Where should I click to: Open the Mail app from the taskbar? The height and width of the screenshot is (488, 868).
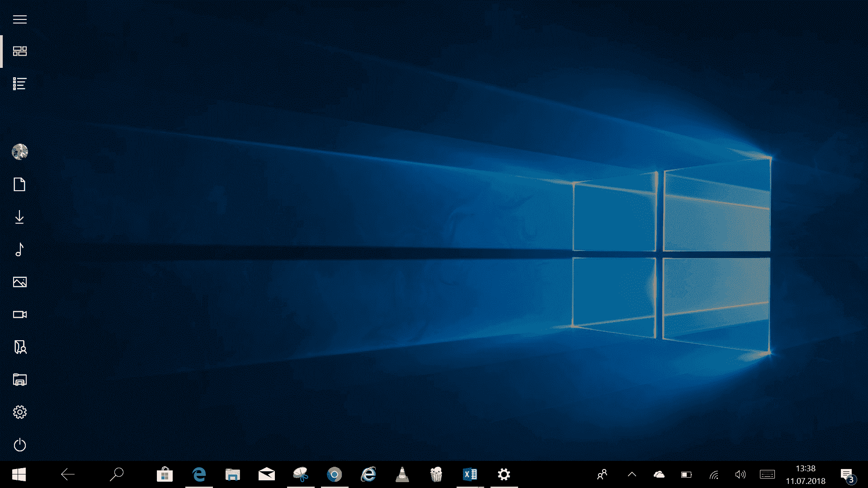(266, 474)
